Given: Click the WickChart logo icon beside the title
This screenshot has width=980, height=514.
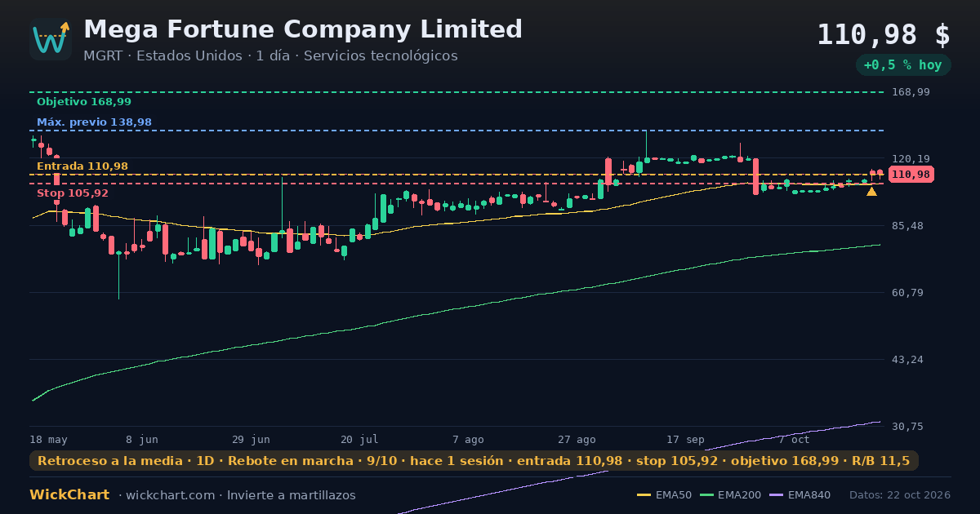Looking at the screenshot, I should tap(51, 39).
